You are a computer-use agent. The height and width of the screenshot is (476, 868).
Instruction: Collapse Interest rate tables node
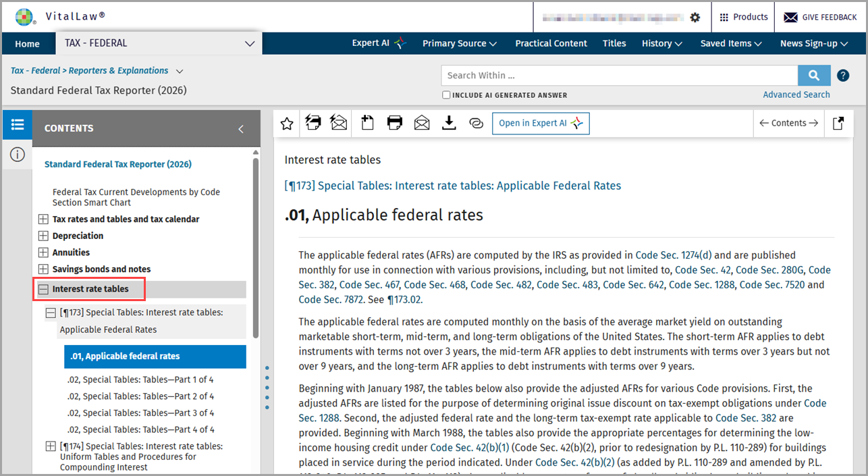[43, 289]
